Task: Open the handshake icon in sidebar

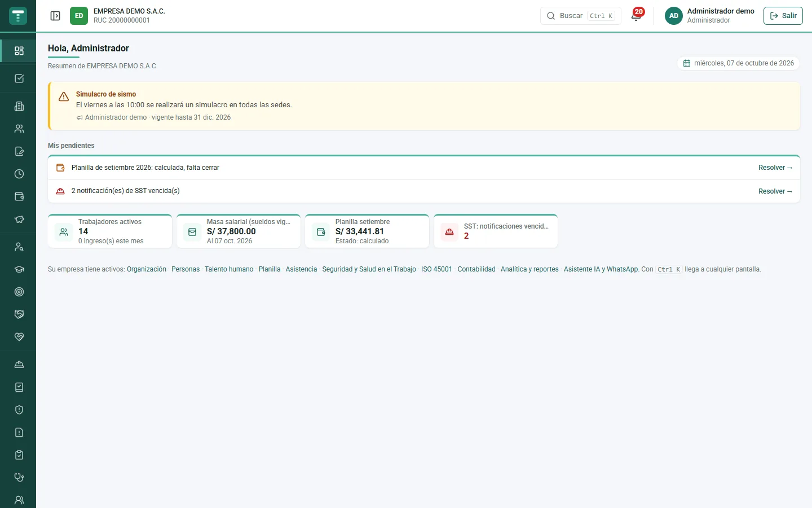Action: click(x=19, y=314)
